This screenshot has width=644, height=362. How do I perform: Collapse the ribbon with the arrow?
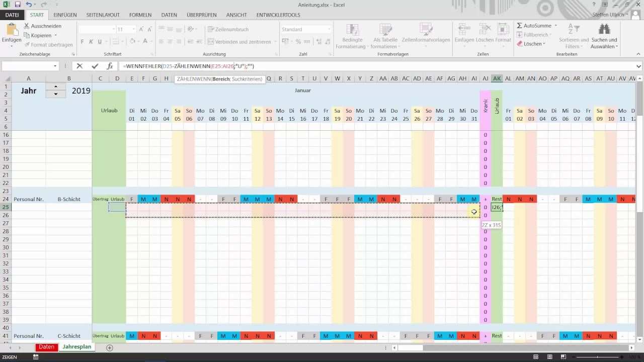[638, 54]
